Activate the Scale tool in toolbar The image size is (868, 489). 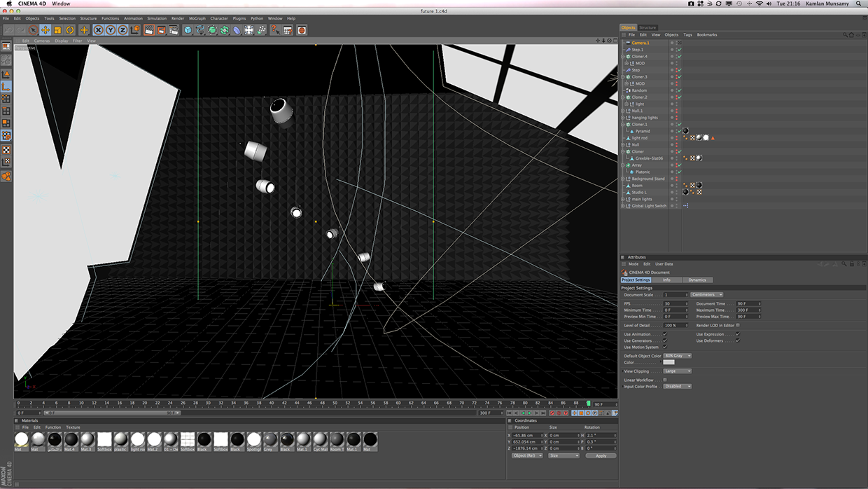(x=57, y=30)
